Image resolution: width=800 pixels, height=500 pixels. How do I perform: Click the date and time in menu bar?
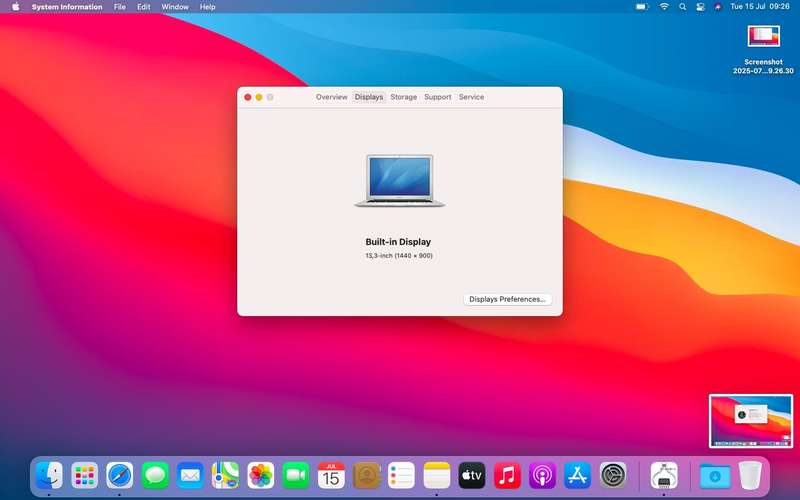(x=760, y=7)
